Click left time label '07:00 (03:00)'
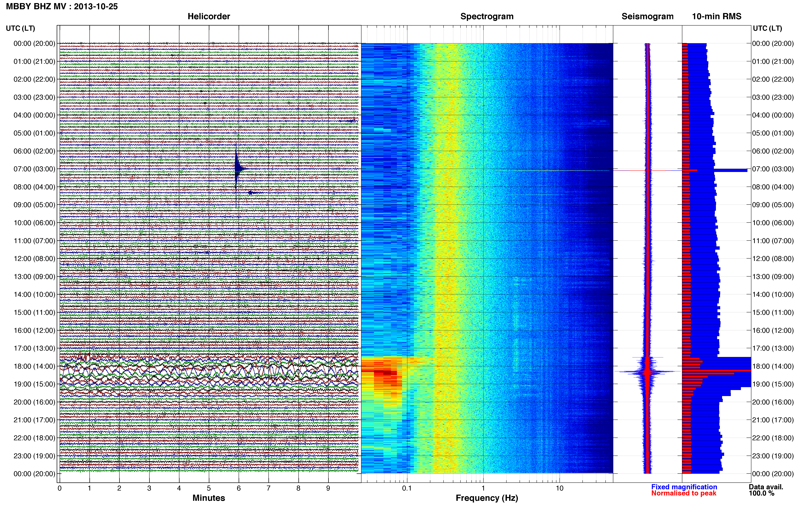Viewport: 812px width, 508px height. (x=34, y=169)
